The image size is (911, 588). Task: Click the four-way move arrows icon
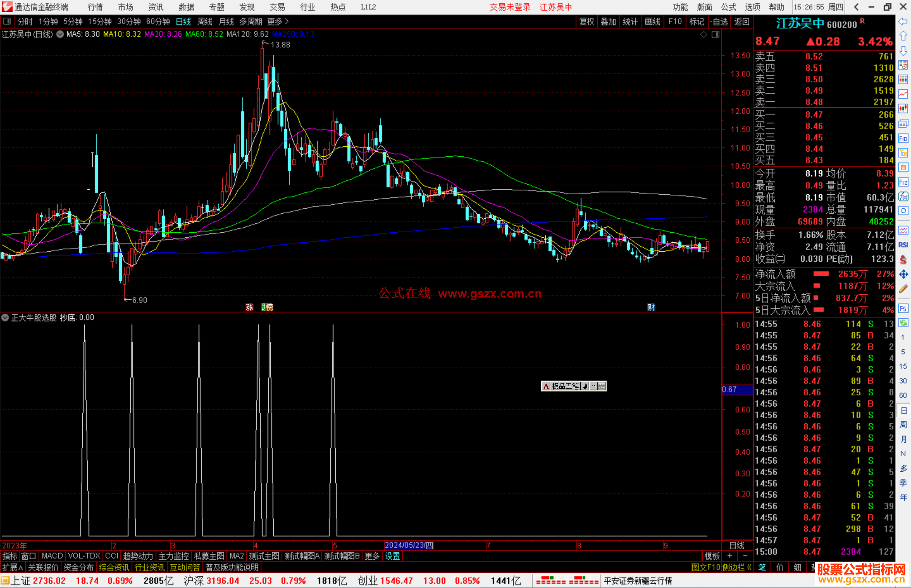click(x=903, y=274)
